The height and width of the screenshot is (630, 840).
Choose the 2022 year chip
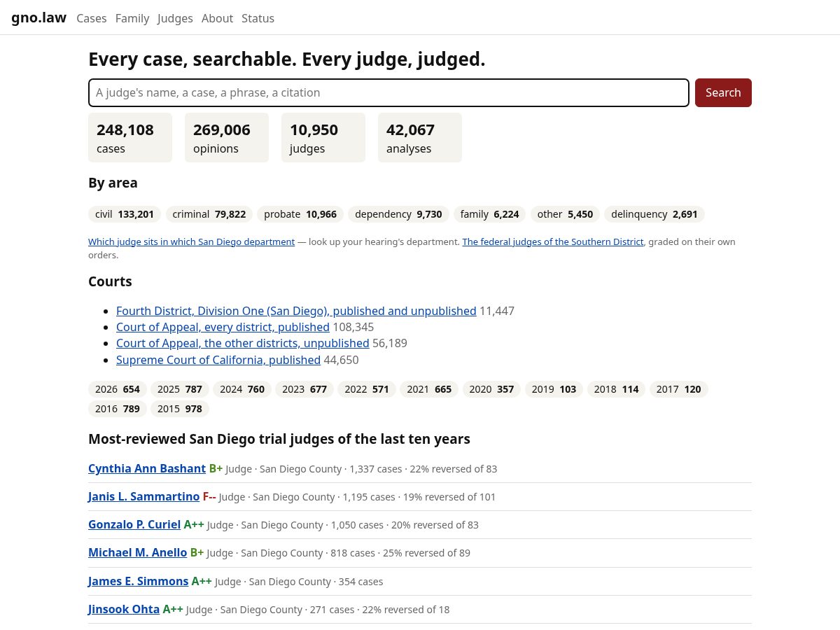point(367,389)
